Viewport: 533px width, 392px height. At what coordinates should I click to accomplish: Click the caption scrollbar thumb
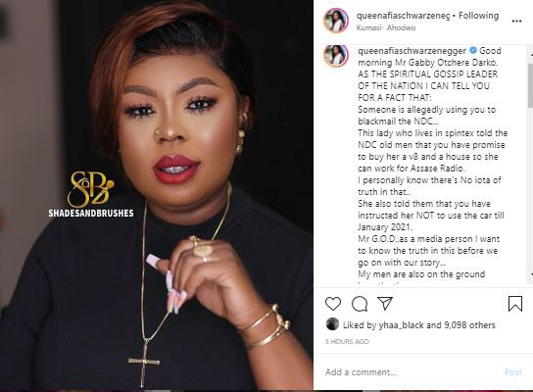pos(530,85)
